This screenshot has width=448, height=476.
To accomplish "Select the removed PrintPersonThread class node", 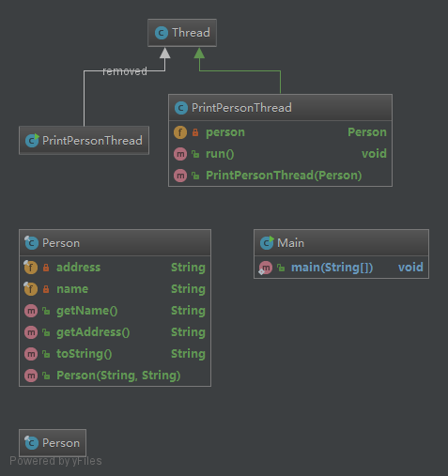I will point(84,141).
